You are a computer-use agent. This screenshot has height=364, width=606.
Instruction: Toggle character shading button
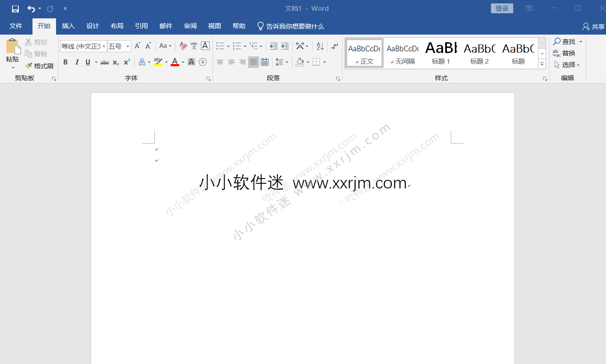[192, 62]
